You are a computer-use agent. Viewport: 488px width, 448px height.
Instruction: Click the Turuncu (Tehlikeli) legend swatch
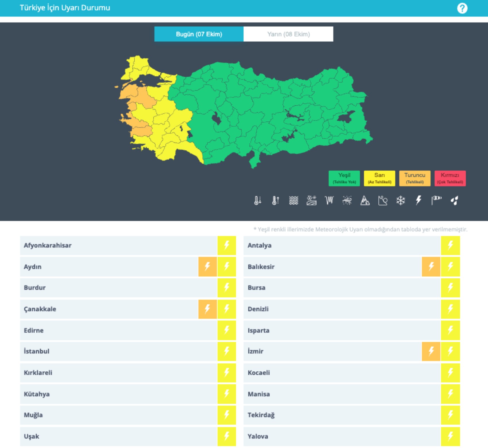pyautogui.click(x=415, y=178)
